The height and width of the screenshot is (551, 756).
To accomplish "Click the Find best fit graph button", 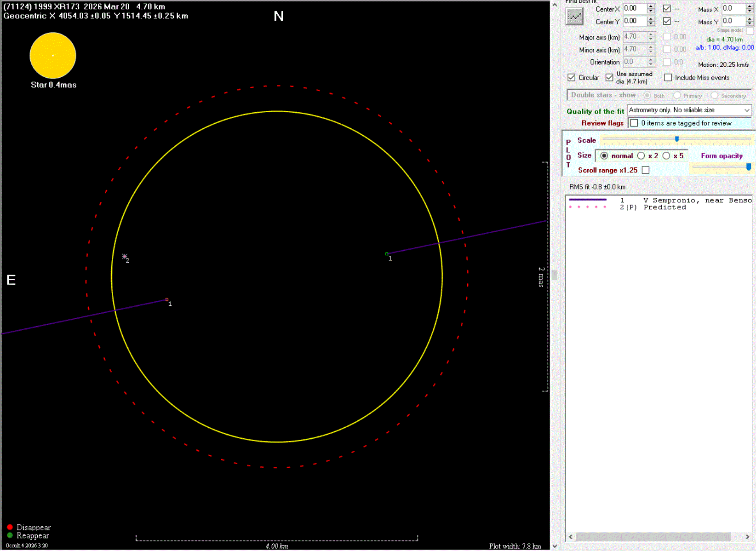I will pyautogui.click(x=574, y=17).
